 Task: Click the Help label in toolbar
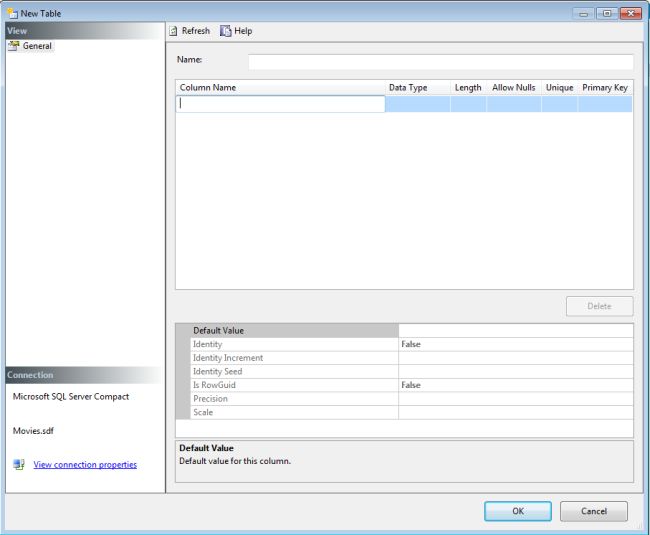point(243,31)
